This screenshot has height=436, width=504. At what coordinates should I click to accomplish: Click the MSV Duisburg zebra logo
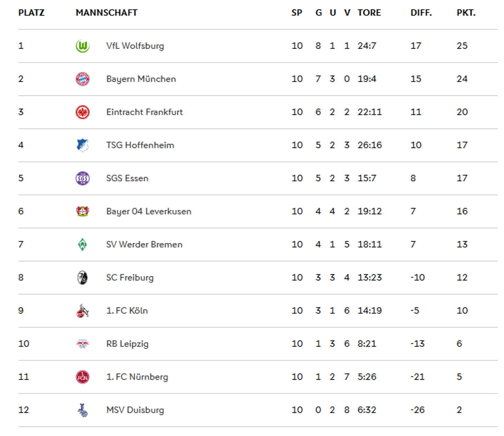point(83,410)
